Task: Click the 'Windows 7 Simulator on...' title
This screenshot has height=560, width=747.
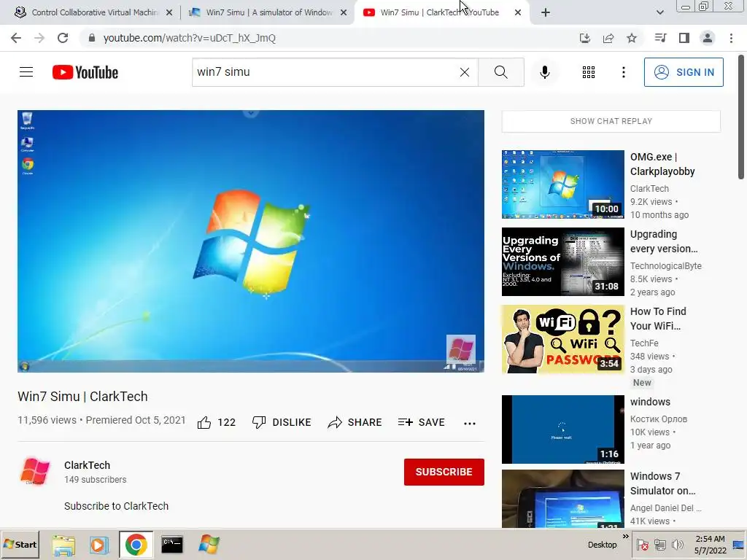Action: 662,483
